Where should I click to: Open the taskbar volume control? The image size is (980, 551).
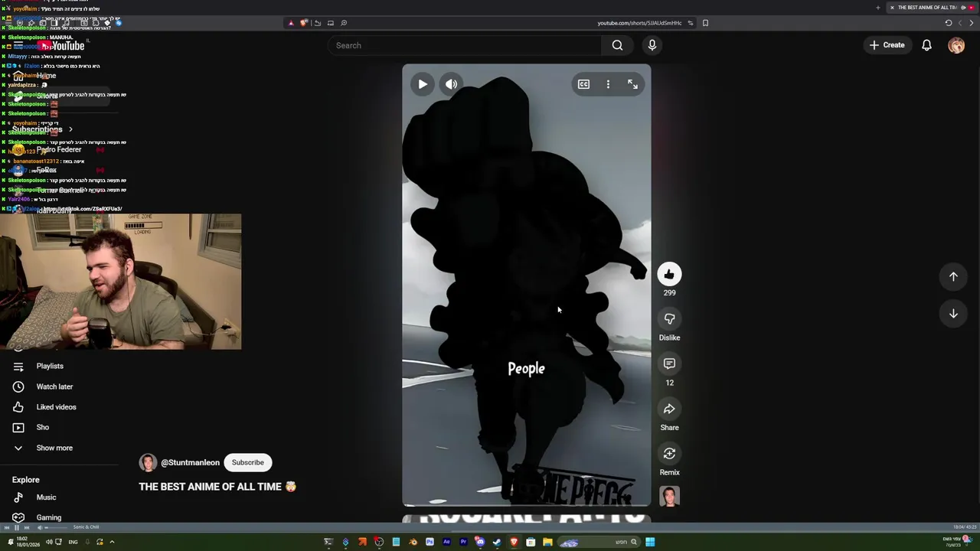tap(49, 542)
